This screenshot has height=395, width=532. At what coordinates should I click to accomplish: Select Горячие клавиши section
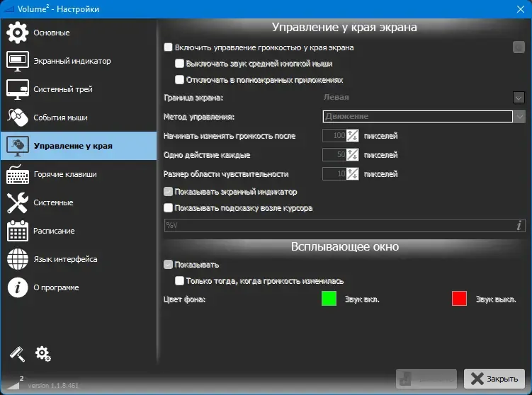(x=79, y=174)
